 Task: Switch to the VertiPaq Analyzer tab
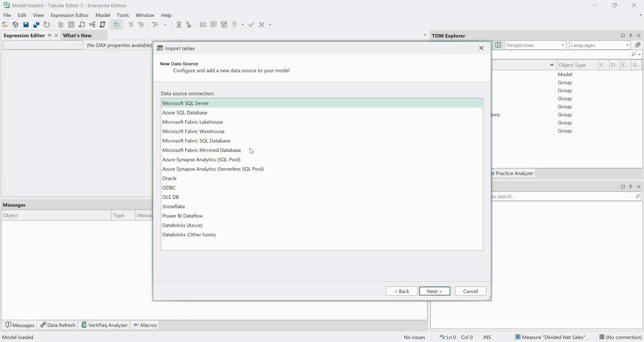click(x=104, y=325)
